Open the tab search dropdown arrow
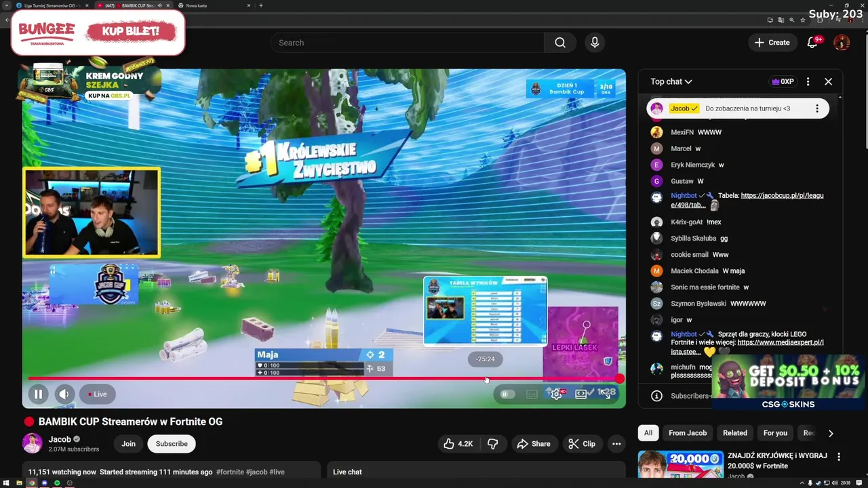 click(6, 5)
